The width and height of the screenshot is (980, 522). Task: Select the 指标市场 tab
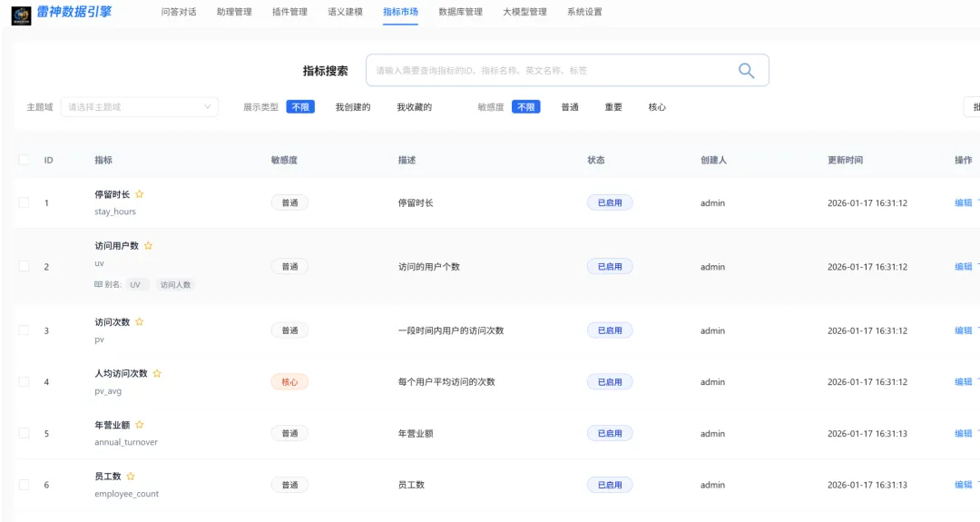tap(401, 12)
